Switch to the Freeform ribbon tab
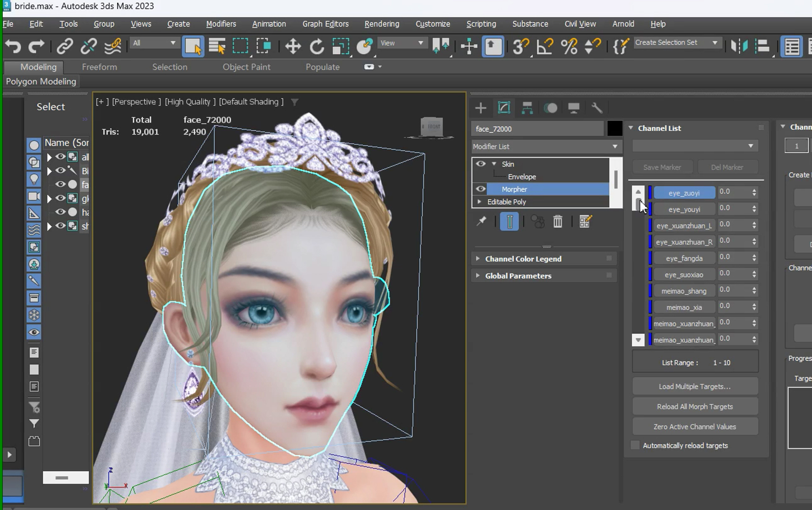The height and width of the screenshot is (510, 812). [99, 67]
